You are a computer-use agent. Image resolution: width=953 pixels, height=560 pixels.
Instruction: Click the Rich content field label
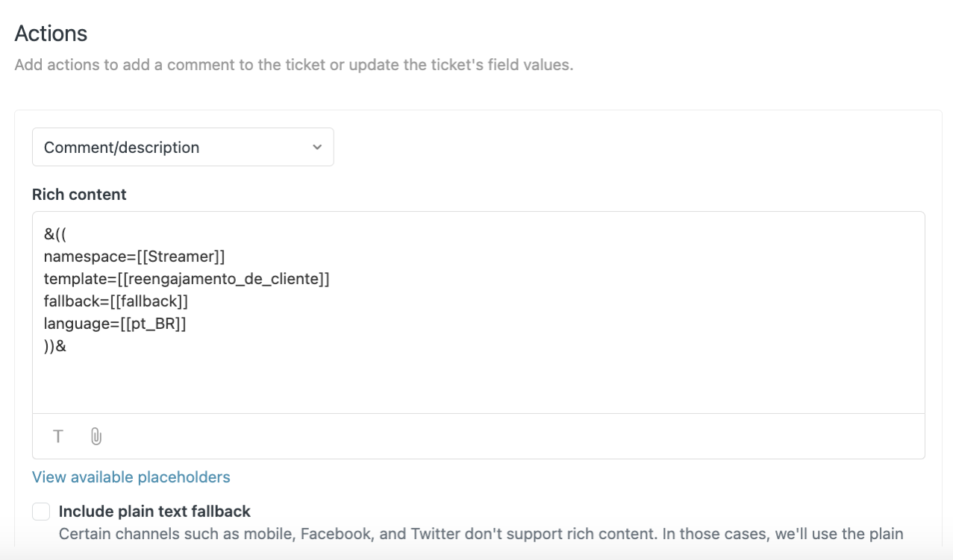point(79,195)
